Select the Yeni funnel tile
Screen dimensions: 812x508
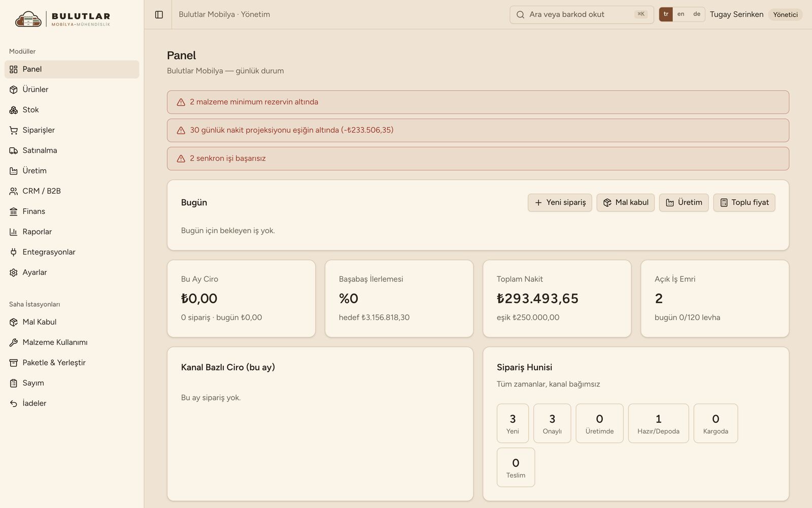[x=513, y=424]
